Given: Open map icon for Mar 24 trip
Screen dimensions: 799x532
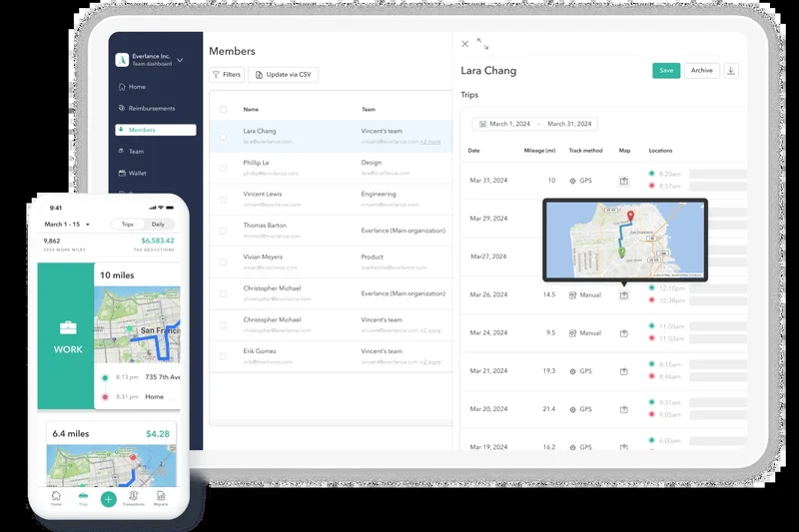Looking at the screenshot, I should click(624, 332).
